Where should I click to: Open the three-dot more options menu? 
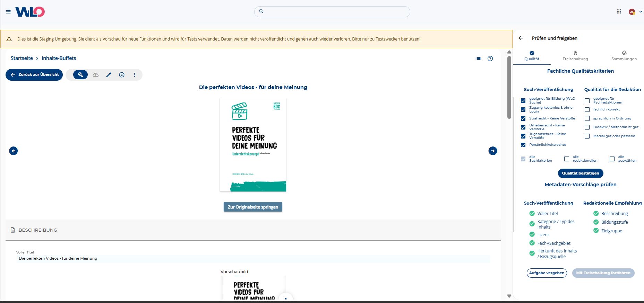pyautogui.click(x=135, y=75)
